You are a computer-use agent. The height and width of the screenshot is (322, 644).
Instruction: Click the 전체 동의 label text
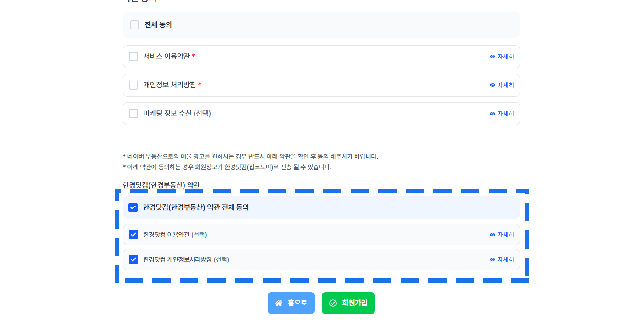coord(158,25)
